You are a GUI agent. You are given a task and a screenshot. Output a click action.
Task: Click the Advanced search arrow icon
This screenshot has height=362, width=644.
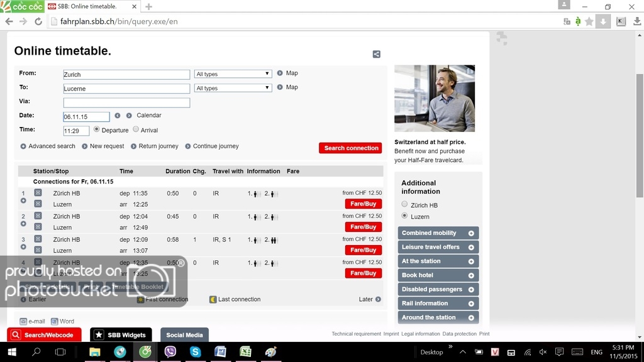(x=23, y=146)
